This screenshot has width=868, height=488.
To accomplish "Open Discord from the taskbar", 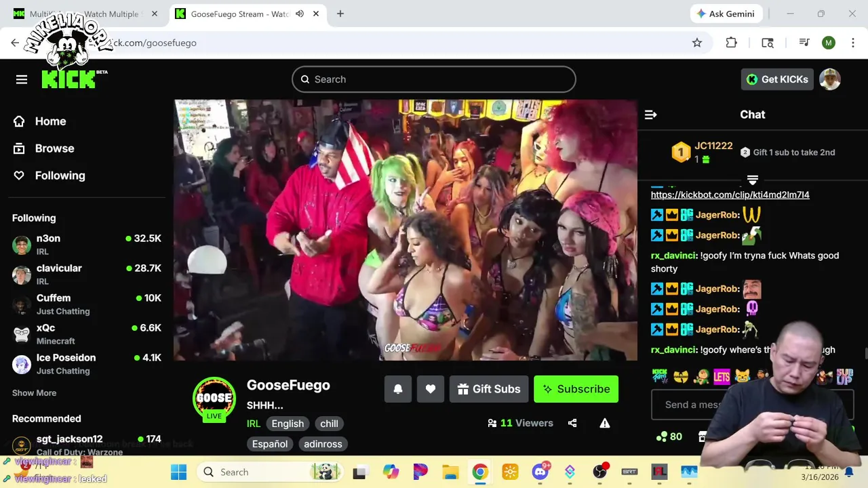I will 540,472.
